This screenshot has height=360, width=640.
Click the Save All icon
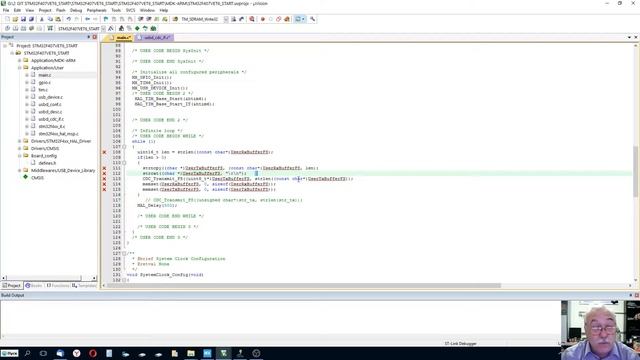click(x=31, y=19)
